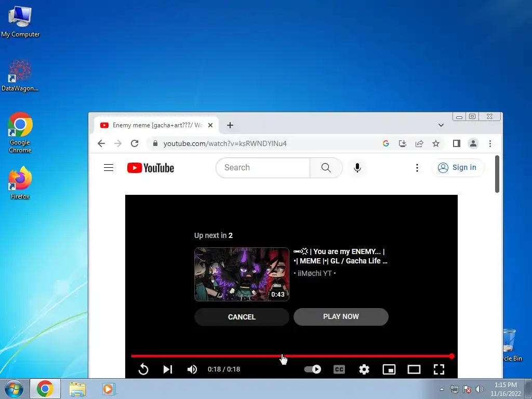Go forward in Chrome

118,143
